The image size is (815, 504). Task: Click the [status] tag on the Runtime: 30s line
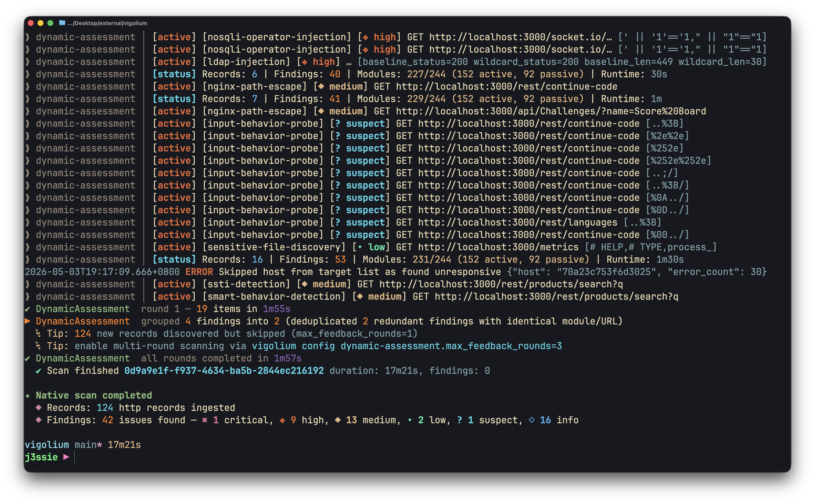(174, 74)
